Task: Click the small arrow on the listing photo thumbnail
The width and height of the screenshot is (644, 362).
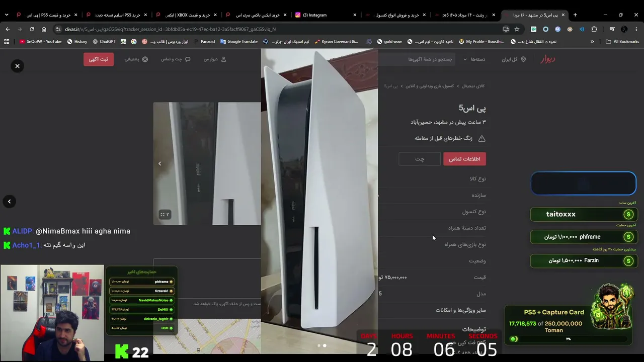Action: click(160, 163)
